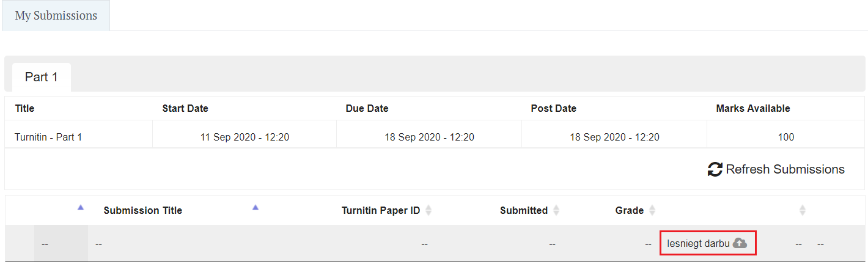The width and height of the screenshot is (868, 264).
Task: Click the Refresh Submissions circular arrows icon
Action: point(715,170)
